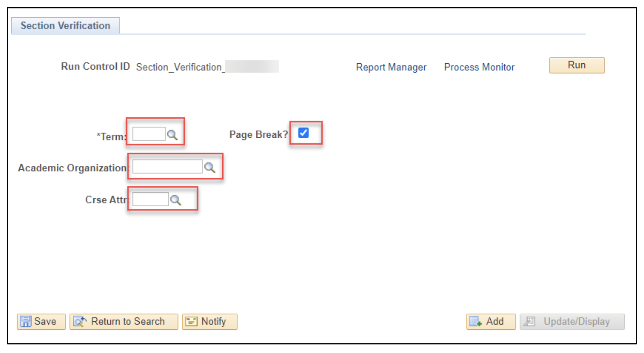Open the Report Manager link
644x353 pixels.
[391, 67]
